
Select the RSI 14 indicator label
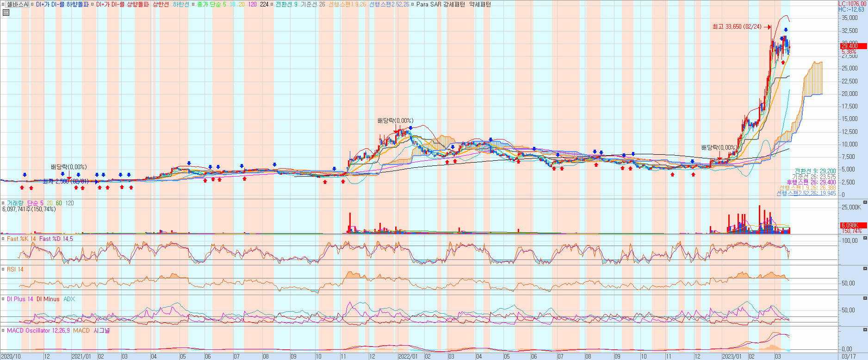(15, 269)
